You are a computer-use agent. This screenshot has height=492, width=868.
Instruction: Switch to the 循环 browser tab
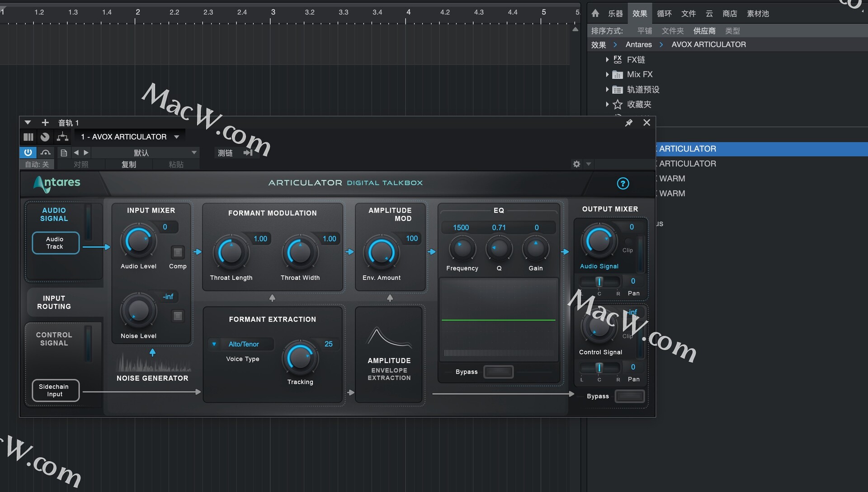point(664,14)
